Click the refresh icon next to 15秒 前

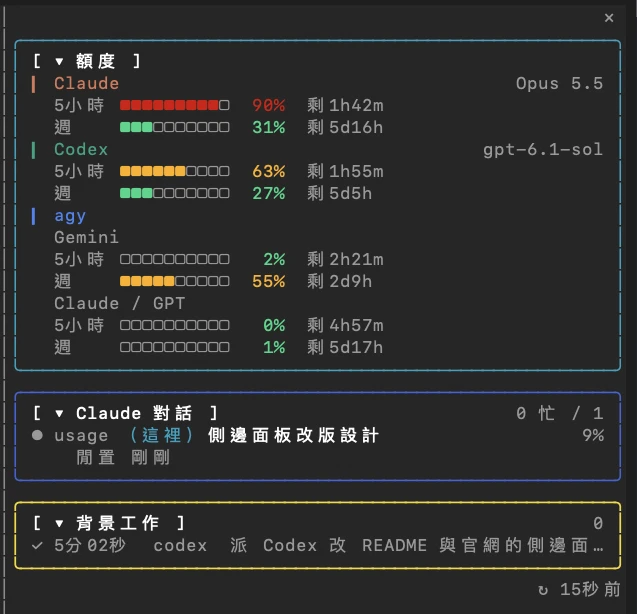543,590
